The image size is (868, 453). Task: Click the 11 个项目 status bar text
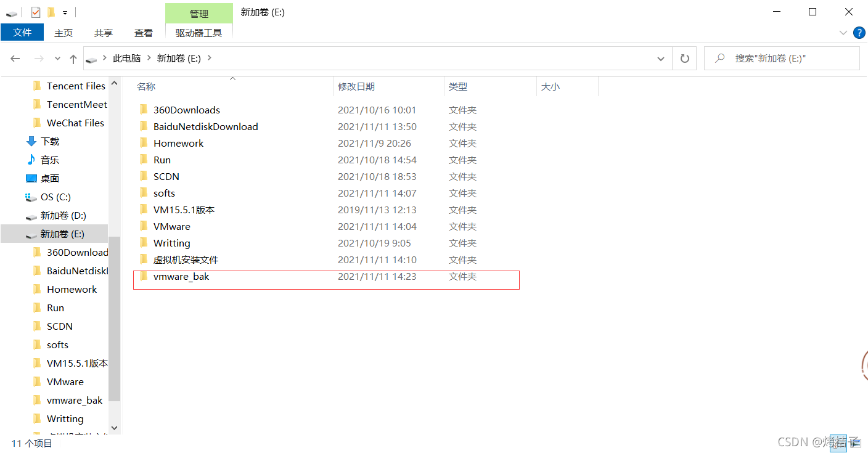[x=32, y=443]
